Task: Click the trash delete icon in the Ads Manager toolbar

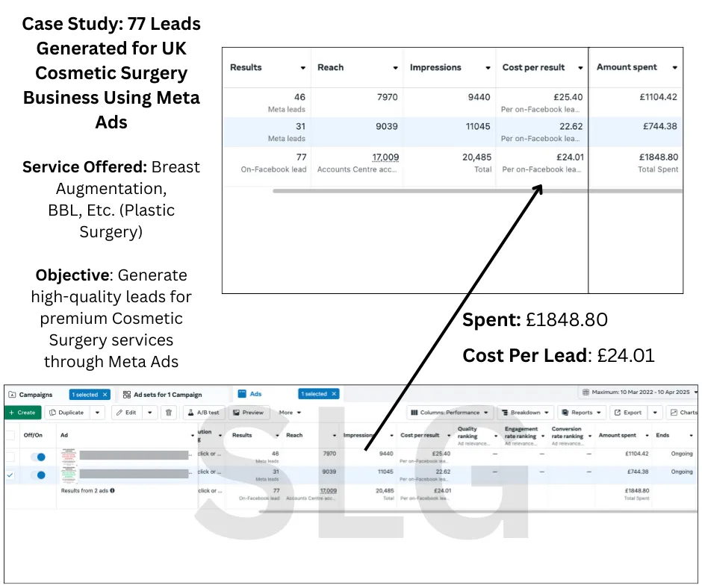Action: point(168,413)
